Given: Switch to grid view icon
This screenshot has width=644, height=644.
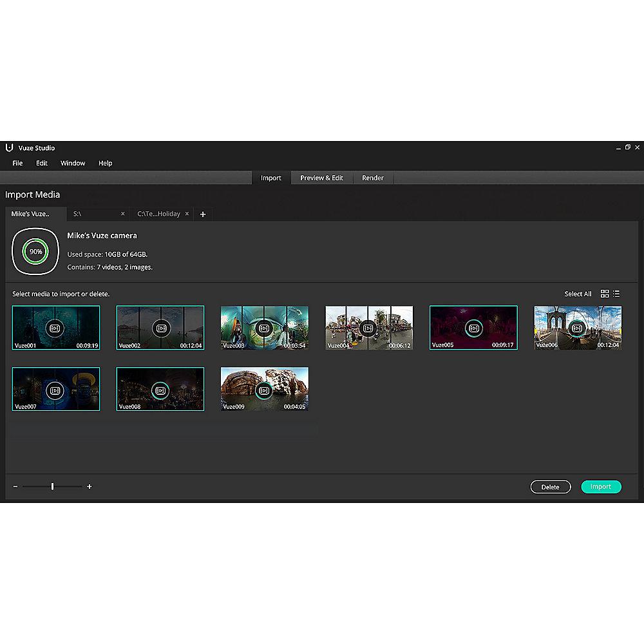Looking at the screenshot, I should tap(605, 294).
